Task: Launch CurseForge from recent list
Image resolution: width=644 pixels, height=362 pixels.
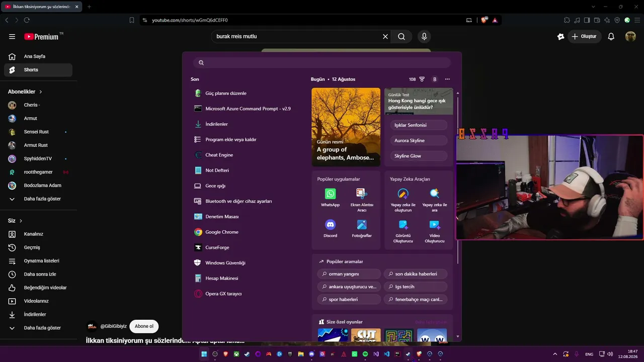Action: pyautogui.click(x=217, y=247)
